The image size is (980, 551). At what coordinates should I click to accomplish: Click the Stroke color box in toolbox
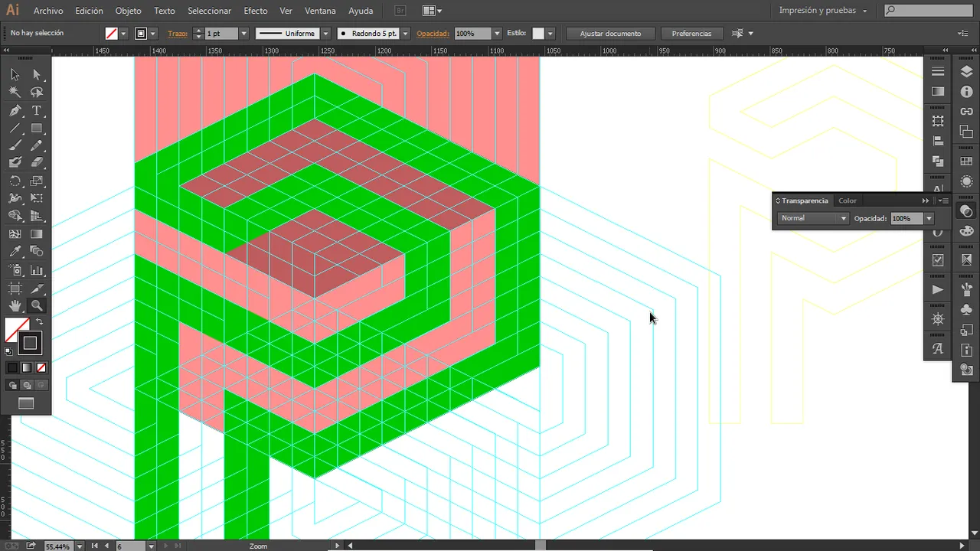pos(31,343)
